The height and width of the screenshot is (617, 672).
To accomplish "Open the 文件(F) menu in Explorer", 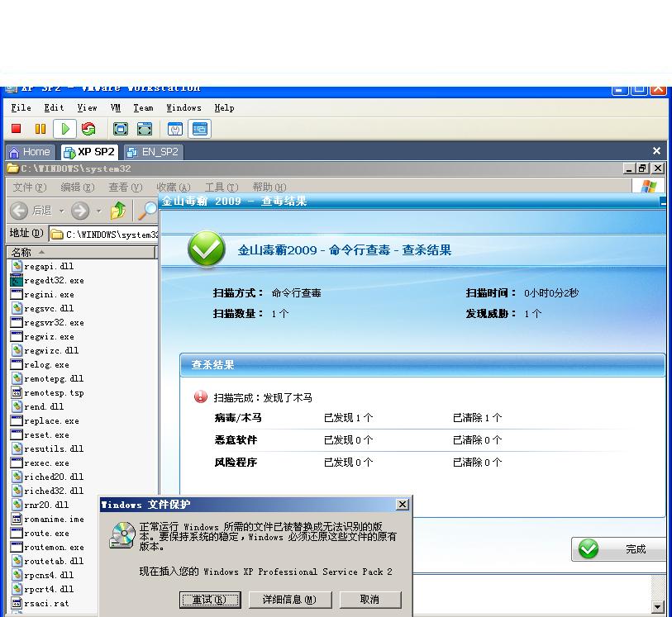I will pyautogui.click(x=30, y=187).
